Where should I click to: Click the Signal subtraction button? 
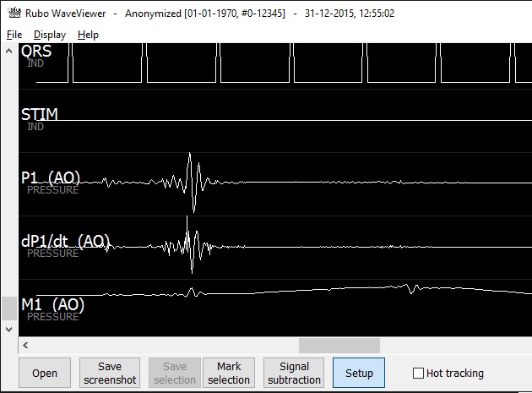(294, 373)
